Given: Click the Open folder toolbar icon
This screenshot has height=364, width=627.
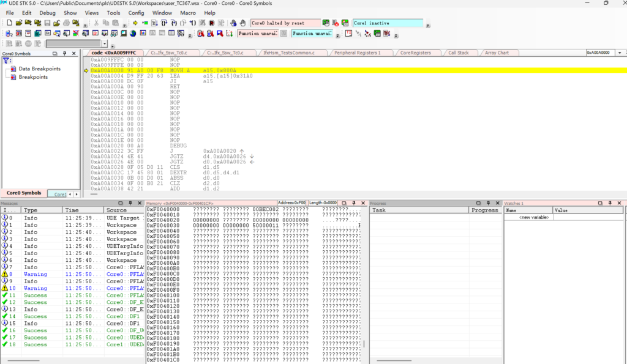Looking at the screenshot, I should click(19, 23).
